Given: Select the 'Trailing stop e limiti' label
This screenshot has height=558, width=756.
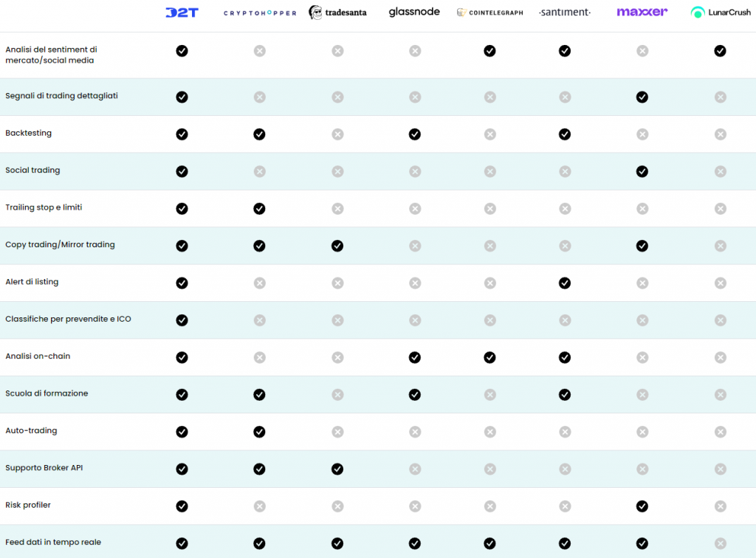Looking at the screenshot, I should coord(44,207).
